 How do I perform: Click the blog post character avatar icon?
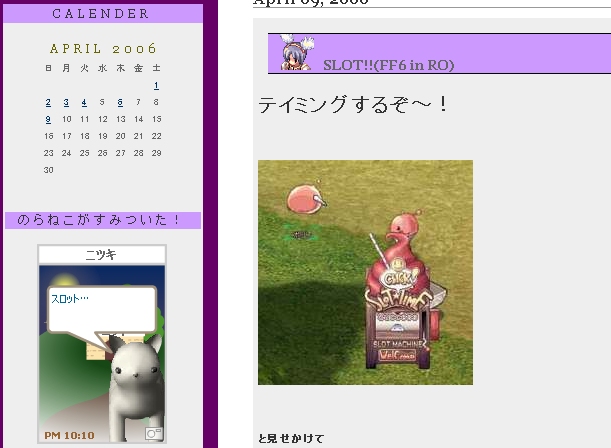[297, 53]
